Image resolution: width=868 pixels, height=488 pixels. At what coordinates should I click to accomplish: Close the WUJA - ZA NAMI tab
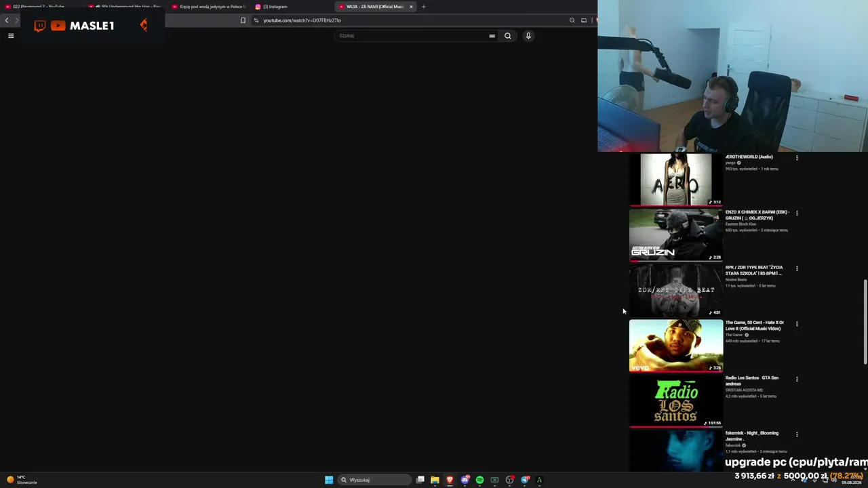coord(411,7)
